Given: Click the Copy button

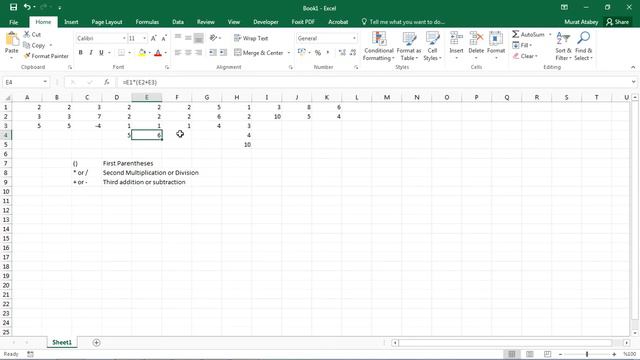Looking at the screenshot, I should (34, 45).
